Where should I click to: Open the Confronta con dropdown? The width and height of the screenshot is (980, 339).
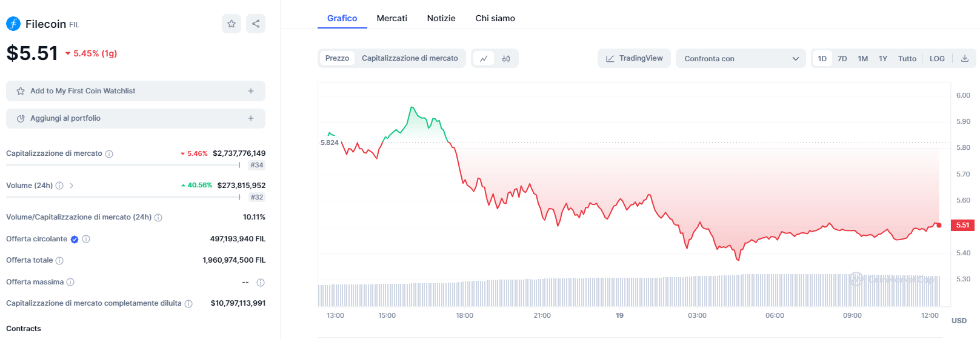741,59
